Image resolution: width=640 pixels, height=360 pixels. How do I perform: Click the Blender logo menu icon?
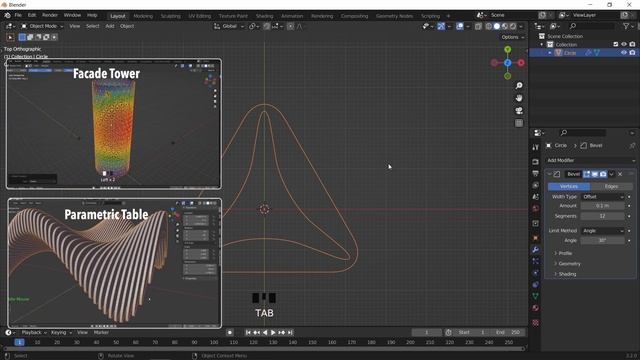point(7,16)
